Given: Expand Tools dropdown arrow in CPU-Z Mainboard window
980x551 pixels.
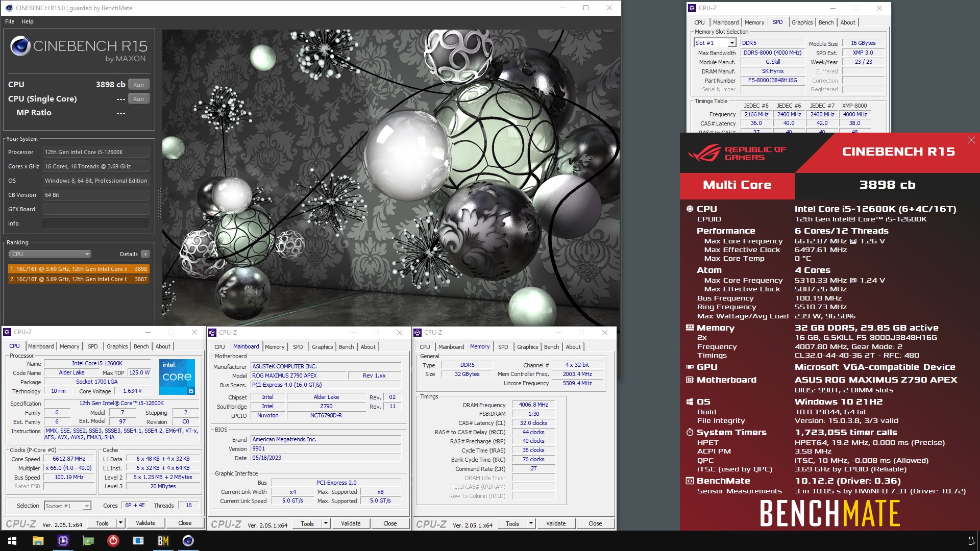Looking at the screenshot, I should coord(326,523).
